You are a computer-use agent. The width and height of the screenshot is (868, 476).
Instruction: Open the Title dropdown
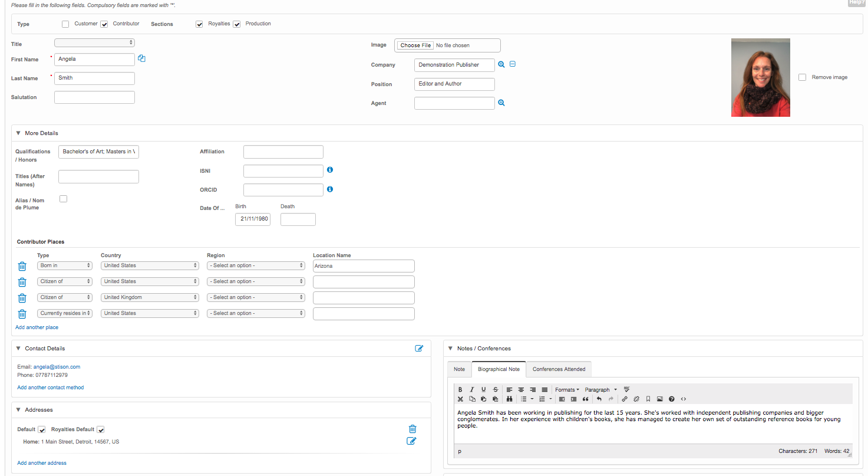94,42
